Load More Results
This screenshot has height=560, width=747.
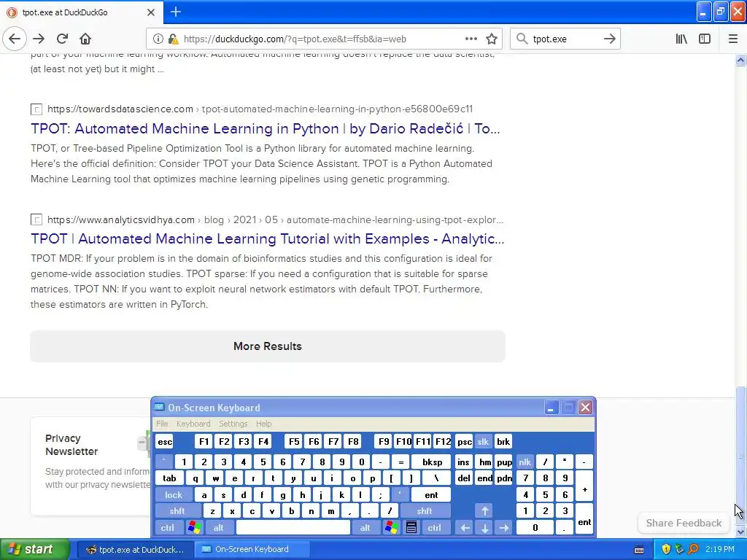[x=268, y=346]
